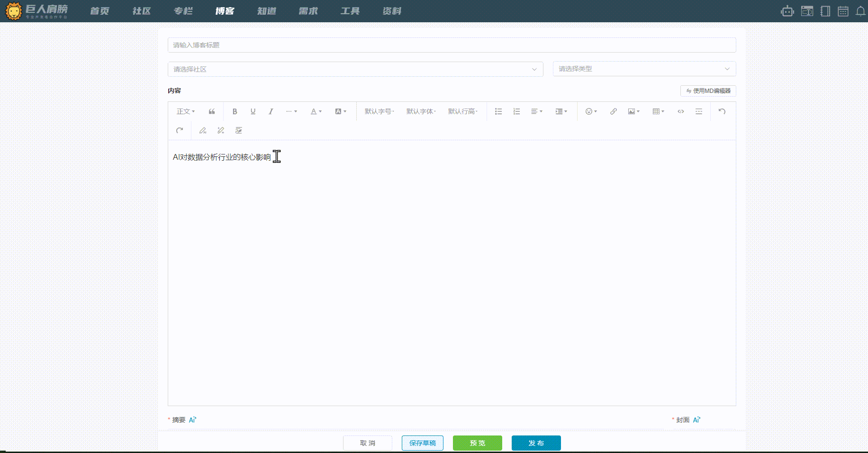The width and height of the screenshot is (868, 453).
Task: Open the insert image dropdown
Action: coord(633,111)
